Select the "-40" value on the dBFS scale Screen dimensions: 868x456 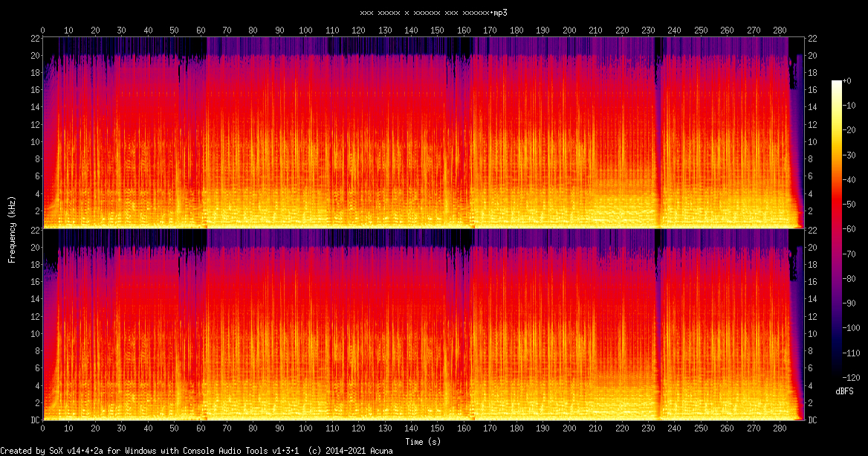pos(849,179)
